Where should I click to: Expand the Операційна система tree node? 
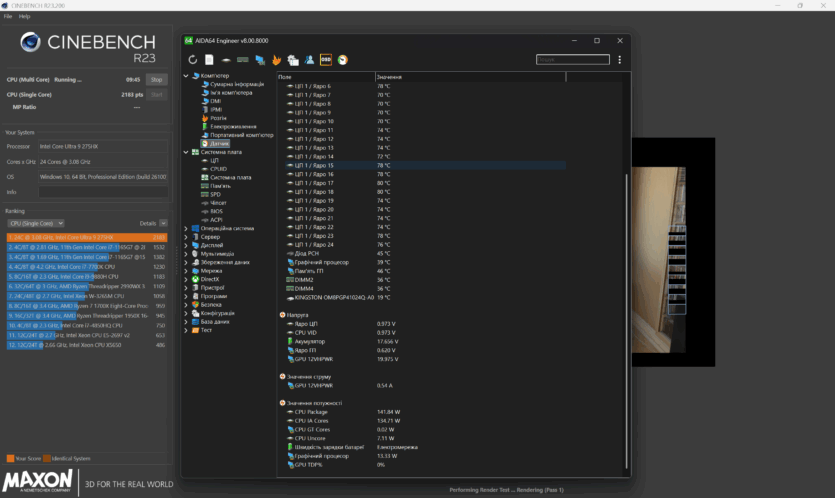pyautogui.click(x=188, y=228)
